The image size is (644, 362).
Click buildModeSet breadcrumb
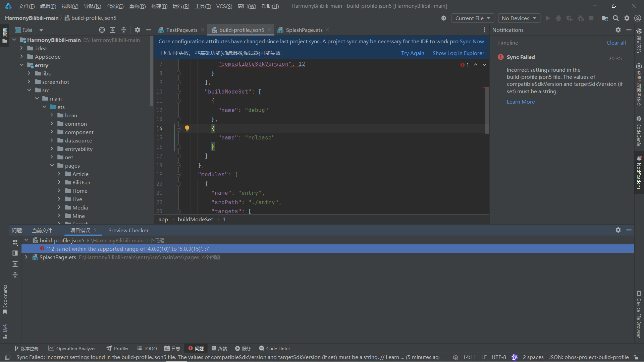[195, 219]
